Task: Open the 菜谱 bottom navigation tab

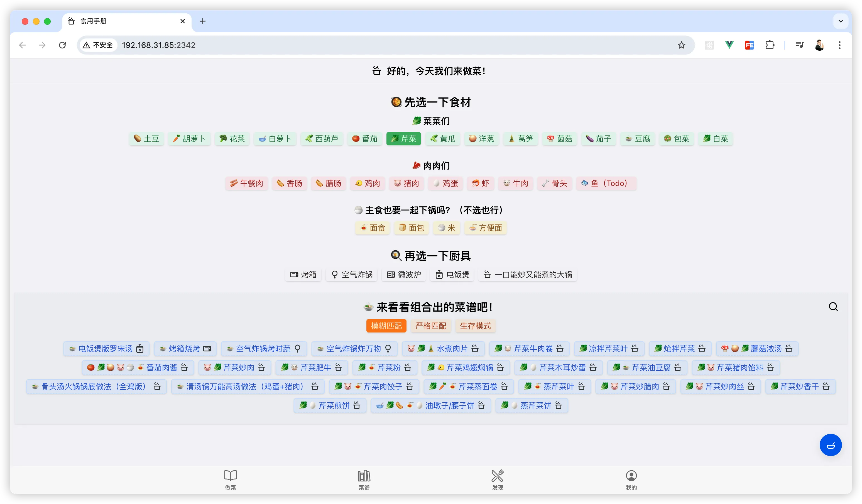Action: tap(364, 480)
